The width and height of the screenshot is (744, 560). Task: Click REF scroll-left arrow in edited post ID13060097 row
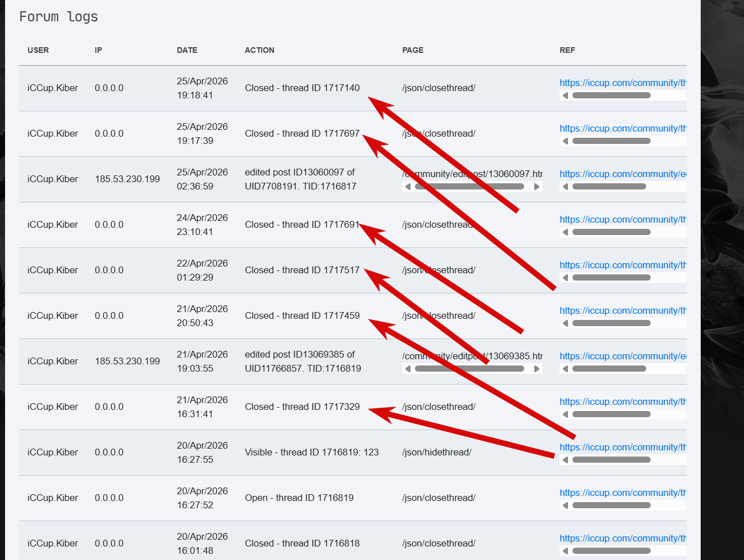coord(566,187)
